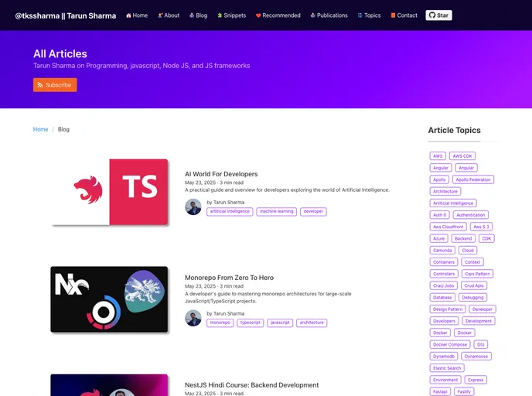Choose the Apollo Federation topic
This screenshot has height=396, width=532.
[473, 179]
